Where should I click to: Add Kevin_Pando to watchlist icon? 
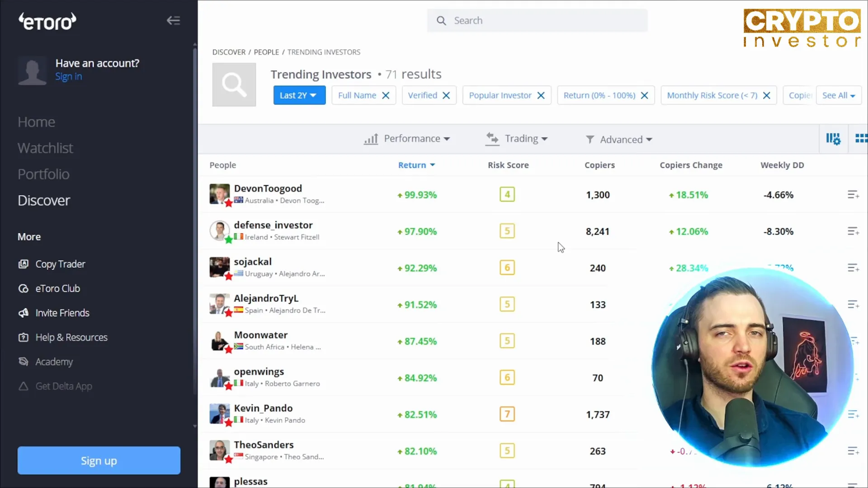[x=853, y=414]
